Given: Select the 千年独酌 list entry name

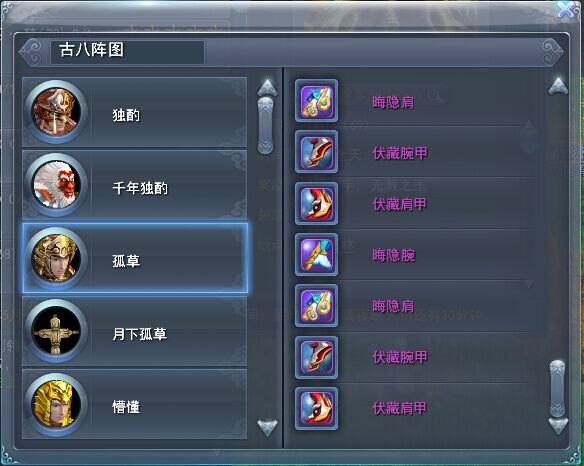Looking at the screenshot, I should point(140,188).
